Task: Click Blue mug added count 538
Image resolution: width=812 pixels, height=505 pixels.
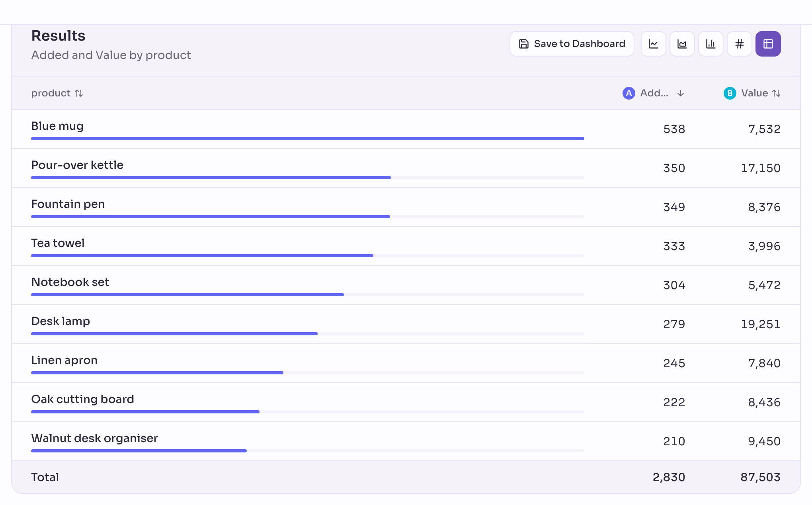Action: click(x=674, y=129)
